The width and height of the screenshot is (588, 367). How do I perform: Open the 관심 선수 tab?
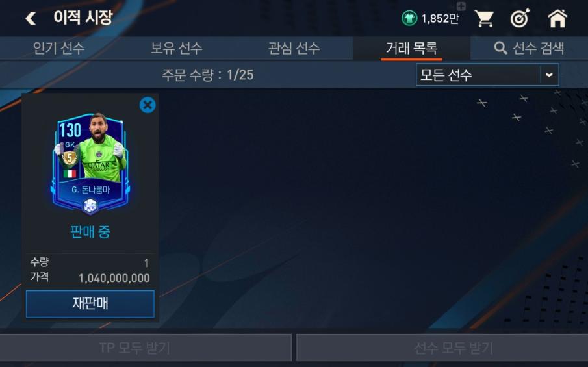point(294,48)
